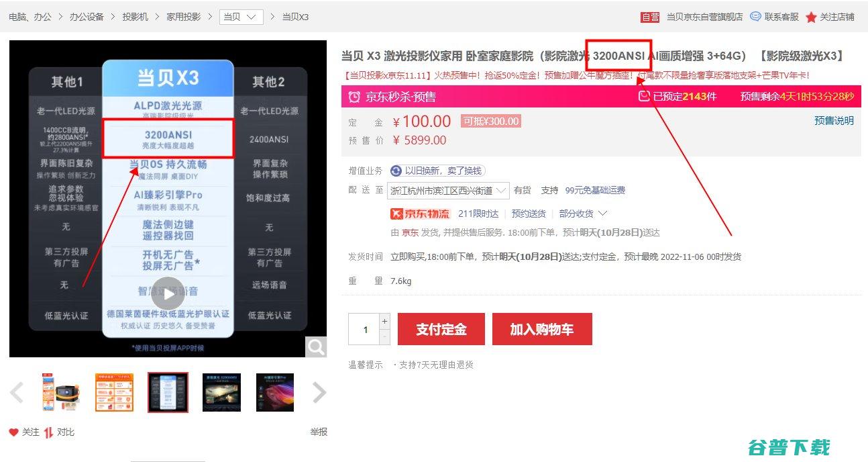Viewport: 868px width, 462px height.
Task: Click the 以旧换新 circular icon
Action: click(x=396, y=171)
